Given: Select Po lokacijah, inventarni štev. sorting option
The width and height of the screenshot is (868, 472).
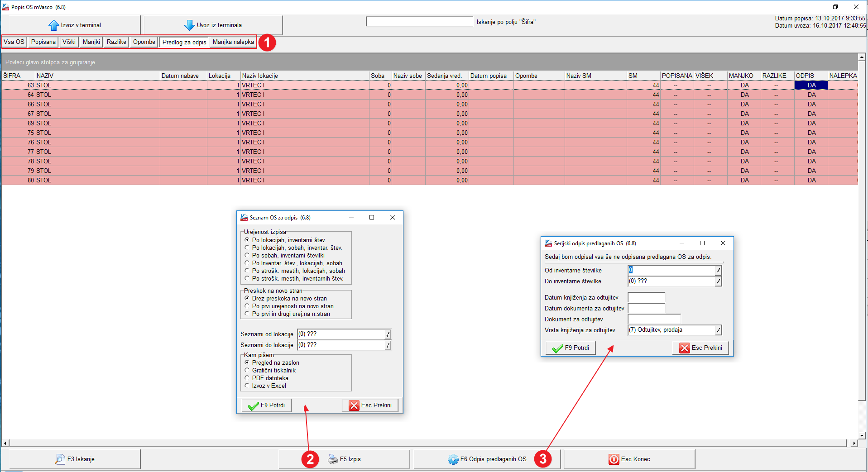Looking at the screenshot, I should 247,240.
